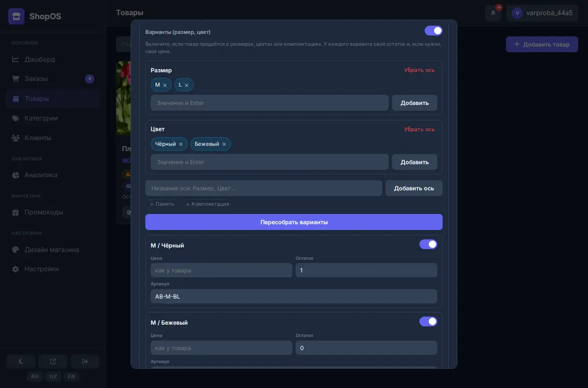Click the ShopOS store logo icon

16,16
